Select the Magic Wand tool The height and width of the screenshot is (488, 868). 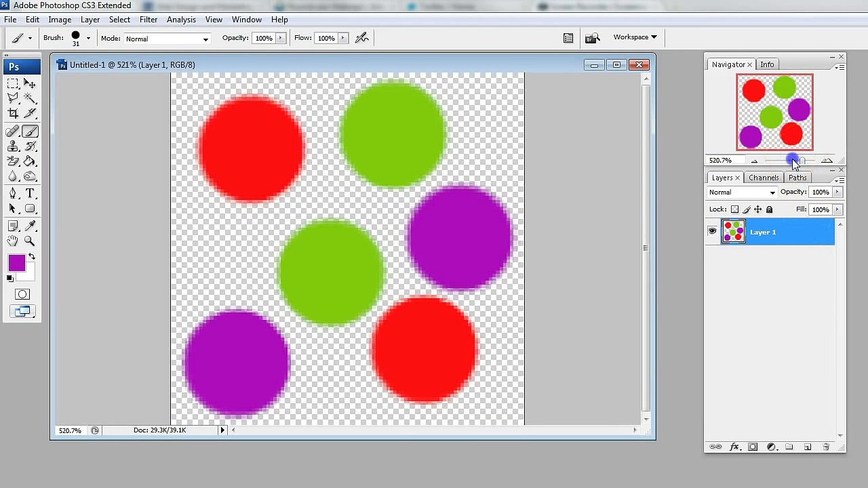(30, 98)
